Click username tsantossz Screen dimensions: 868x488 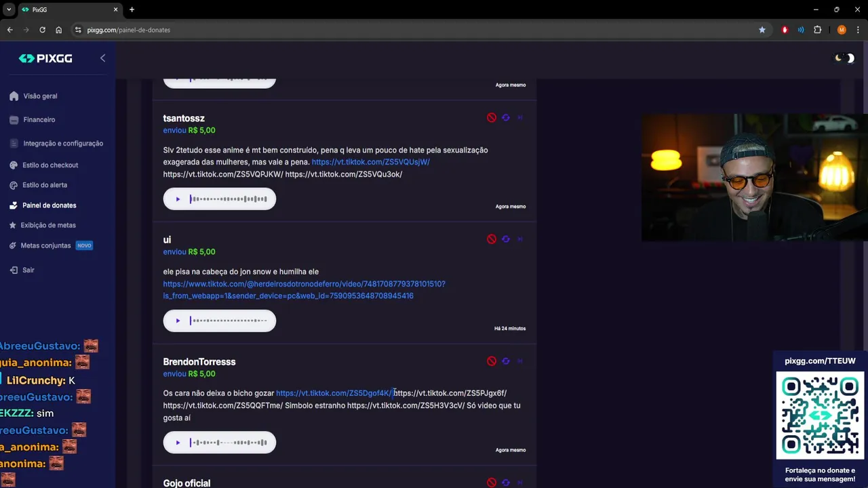[x=184, y=118]
